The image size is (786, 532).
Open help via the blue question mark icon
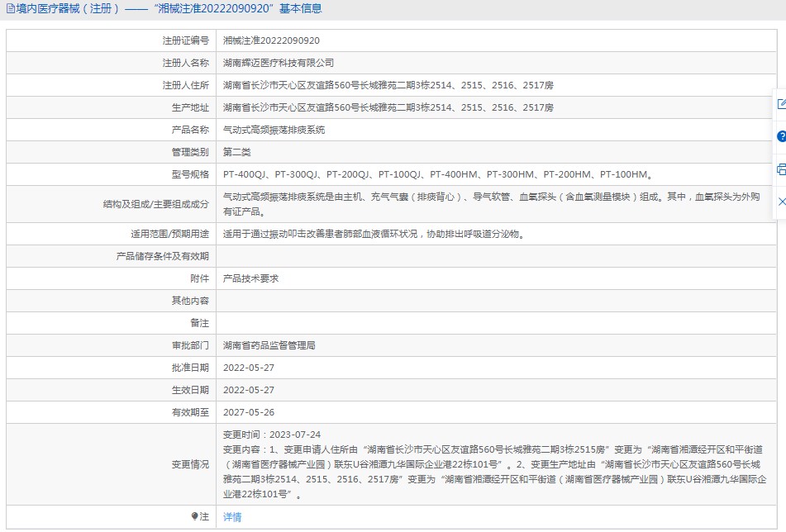tap(781, 136)
